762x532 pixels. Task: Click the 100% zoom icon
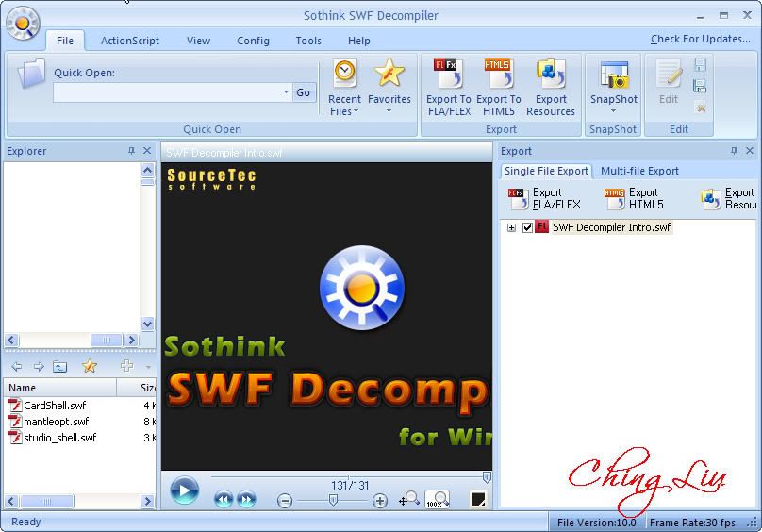(x=437, y=500)
